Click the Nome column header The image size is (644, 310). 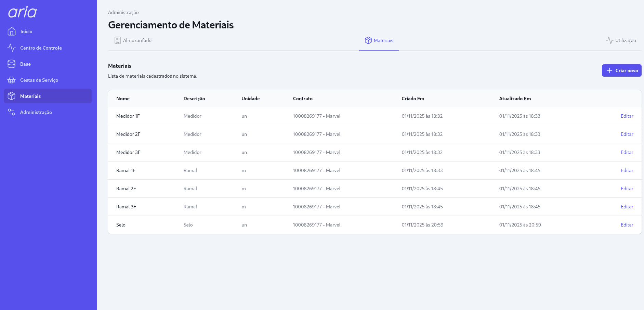(x=123, y=99)
